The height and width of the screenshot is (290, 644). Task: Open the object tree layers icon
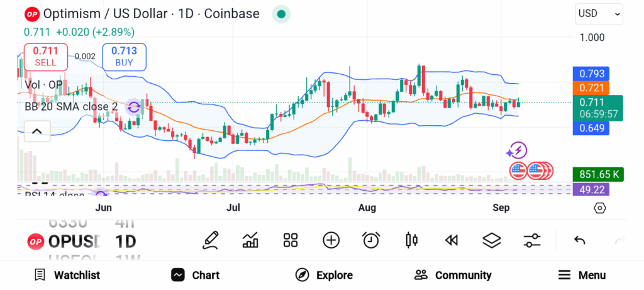tap(492, 240)
